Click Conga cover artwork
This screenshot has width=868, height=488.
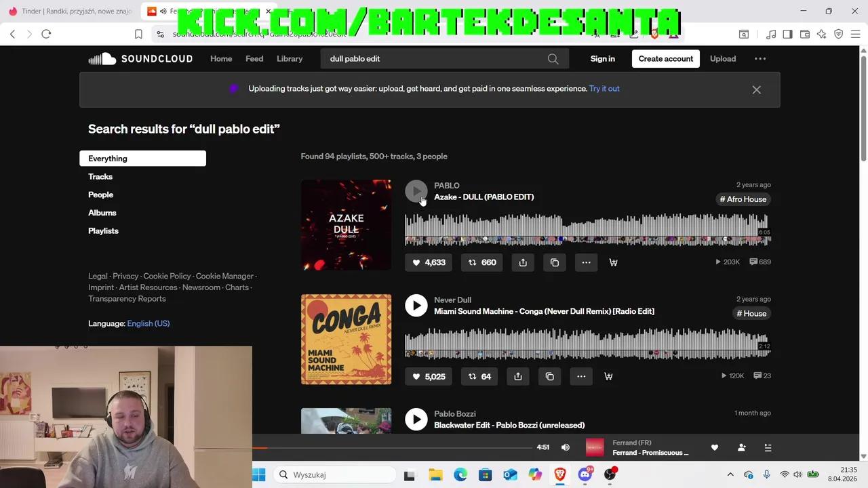(x=346, y=340)
